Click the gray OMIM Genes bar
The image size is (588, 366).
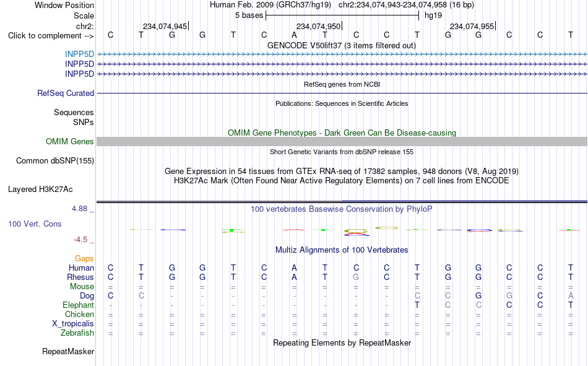(x=342, y=142)
